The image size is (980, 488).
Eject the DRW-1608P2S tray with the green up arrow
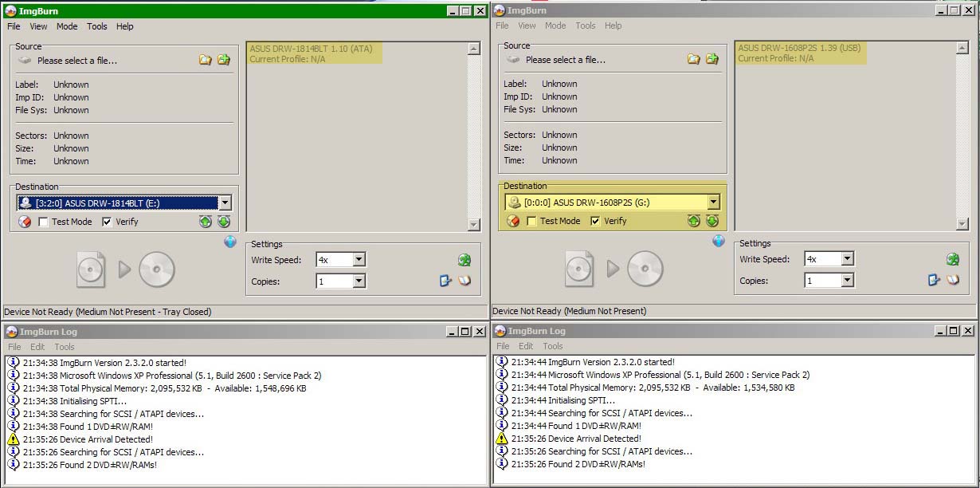(694, 221)
